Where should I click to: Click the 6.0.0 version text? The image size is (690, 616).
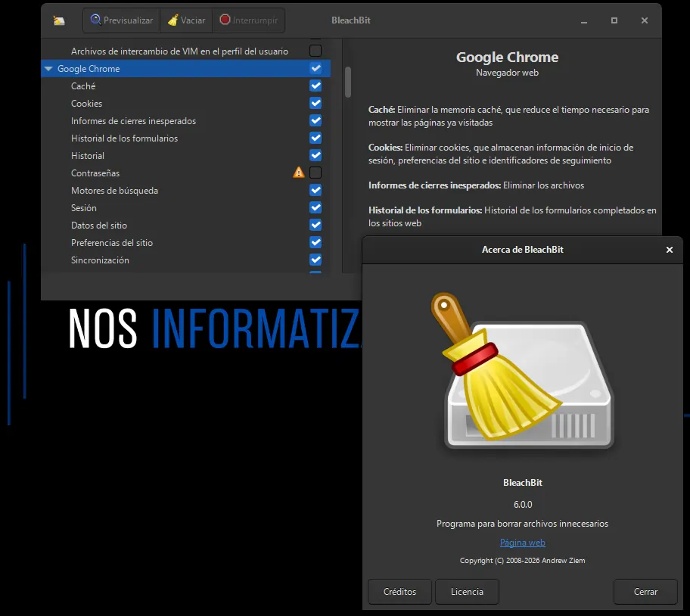pyautogui.click(x=523, y=505)
